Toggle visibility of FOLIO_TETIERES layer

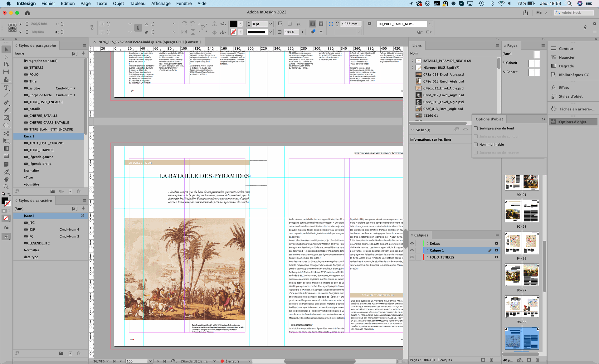(x=412, y=257)
